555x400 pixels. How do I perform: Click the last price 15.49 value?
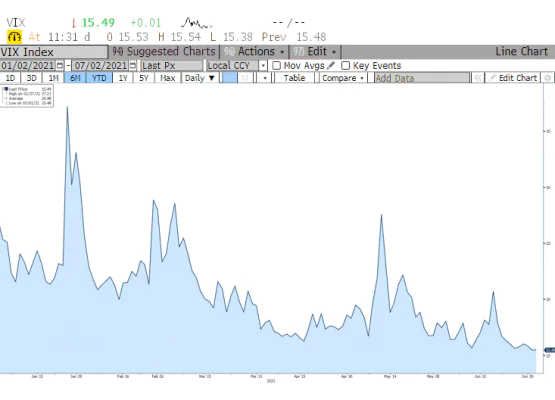coord(98,23)
